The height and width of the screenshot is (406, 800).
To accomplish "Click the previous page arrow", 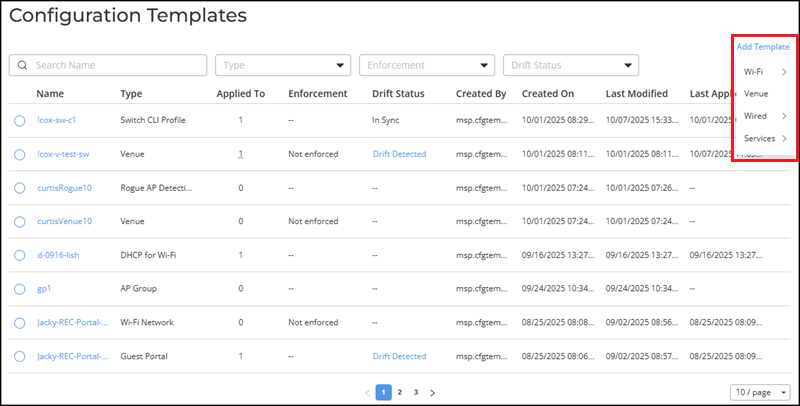I will point(367,393).
